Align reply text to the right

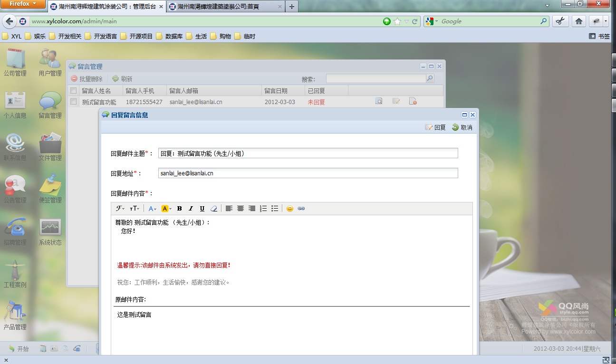(x=252, y=209)
